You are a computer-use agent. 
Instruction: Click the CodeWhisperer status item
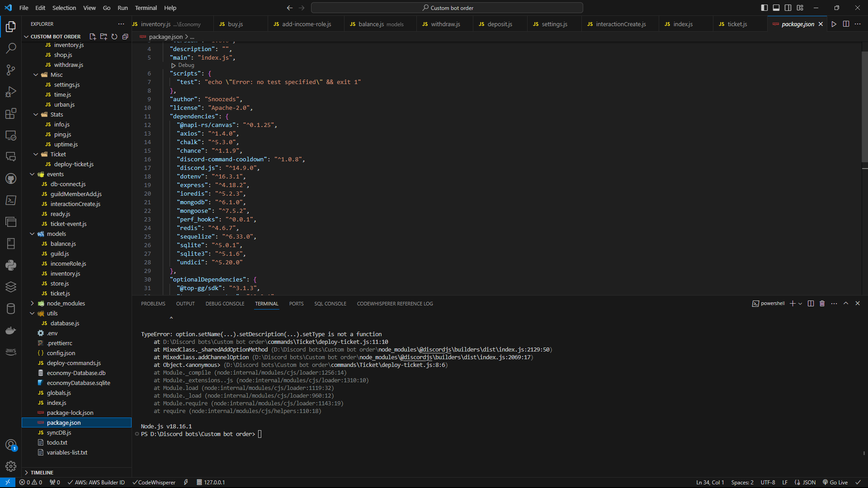pos(154,482)
